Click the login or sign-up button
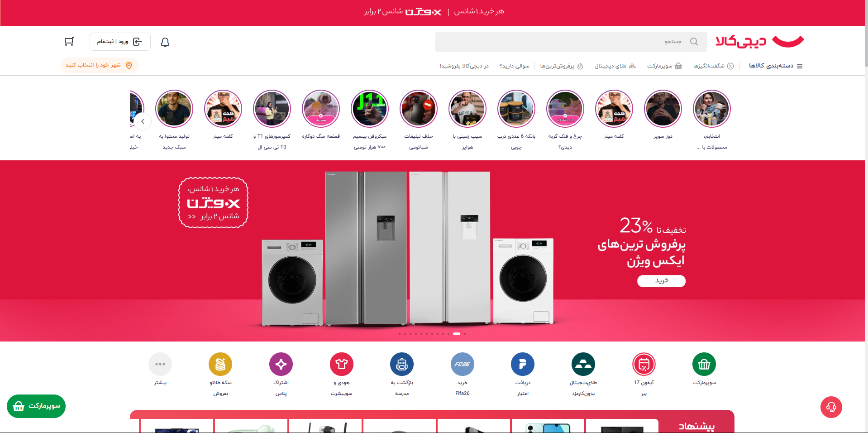The width and height of the screenshot is (868, 433). pos(120,42)
